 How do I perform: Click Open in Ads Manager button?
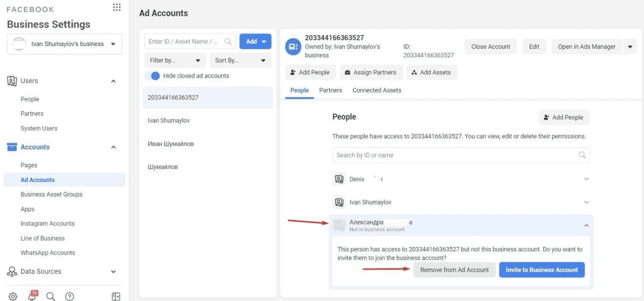point(587,47)
